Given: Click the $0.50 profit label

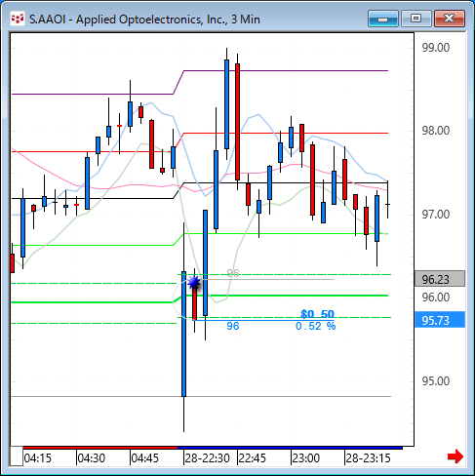Looking at the screenshot, I should [x=317, y=314].
